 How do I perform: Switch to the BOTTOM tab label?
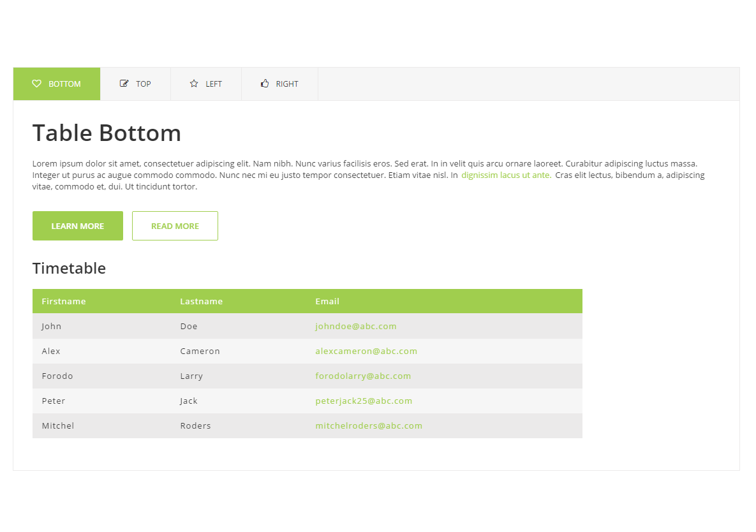pos(64,84)
